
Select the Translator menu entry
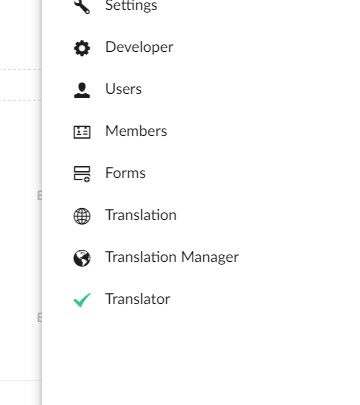tap(137, 299)
